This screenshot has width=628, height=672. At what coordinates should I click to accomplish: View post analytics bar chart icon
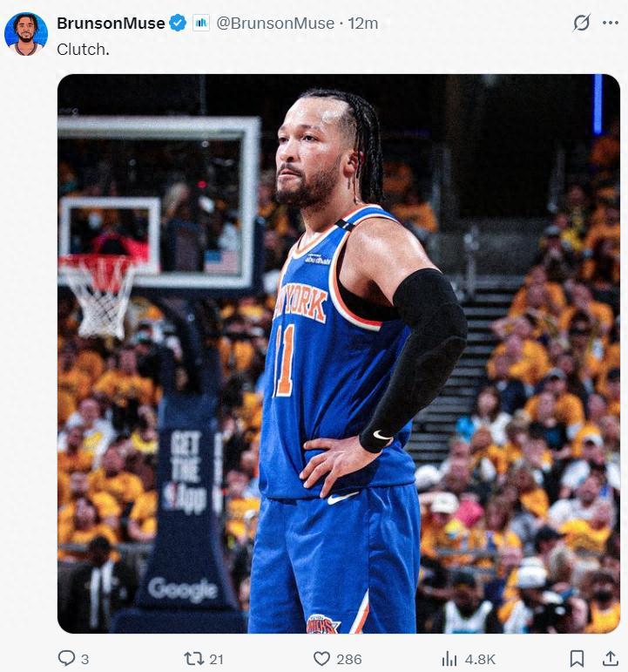449,658
